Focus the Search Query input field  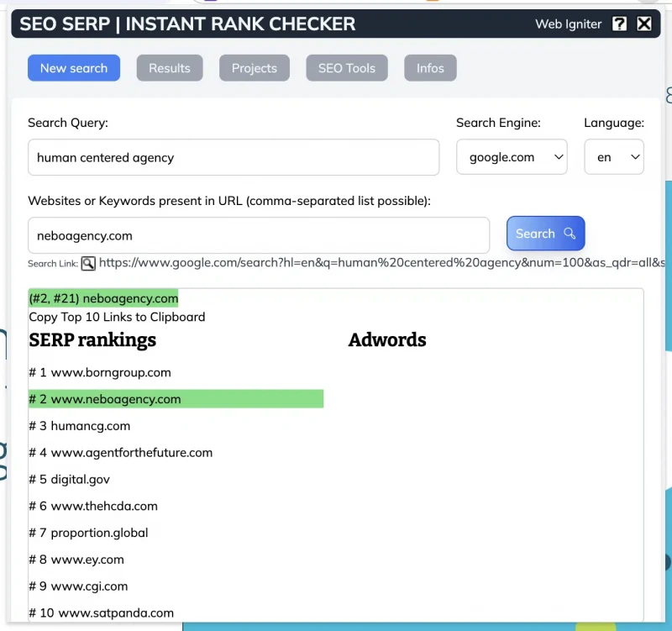pyautogui.click(x=234, y=157)
